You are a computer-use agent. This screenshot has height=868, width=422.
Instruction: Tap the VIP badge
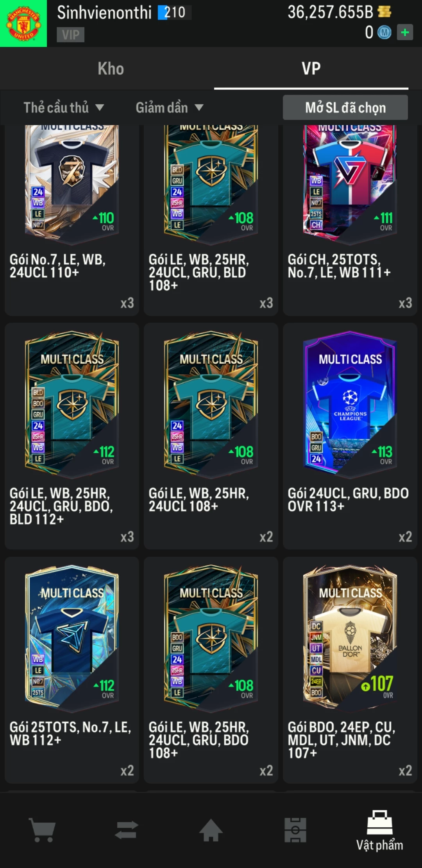tap(70, 35)
